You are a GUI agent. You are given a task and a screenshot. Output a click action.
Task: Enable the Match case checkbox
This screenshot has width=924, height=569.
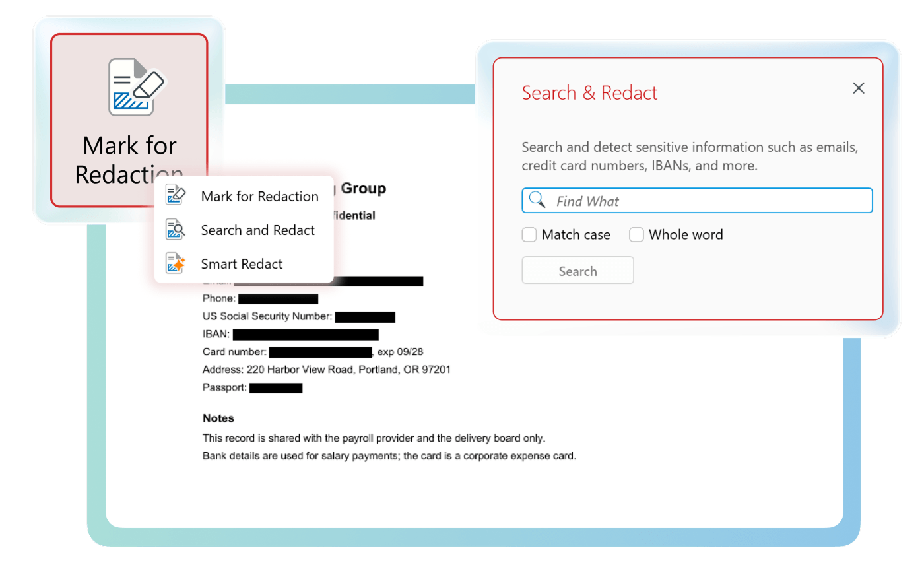pyautogui.click(x=529, y=235)
